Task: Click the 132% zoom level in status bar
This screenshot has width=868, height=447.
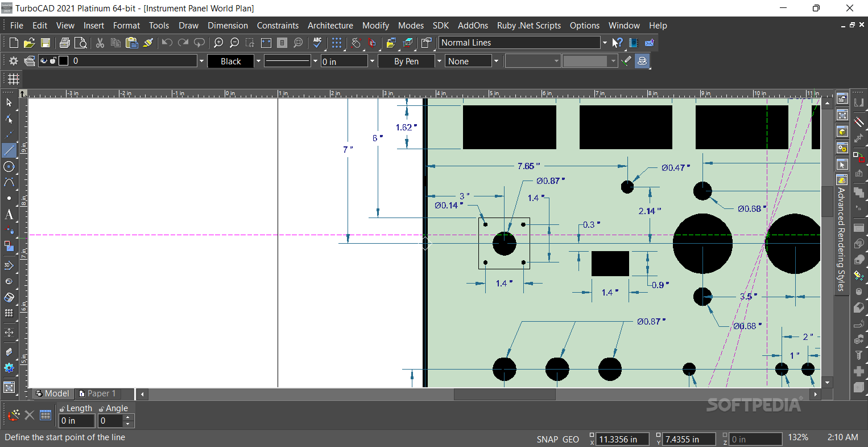Action: pyautogui.click(x=798, y=437)
